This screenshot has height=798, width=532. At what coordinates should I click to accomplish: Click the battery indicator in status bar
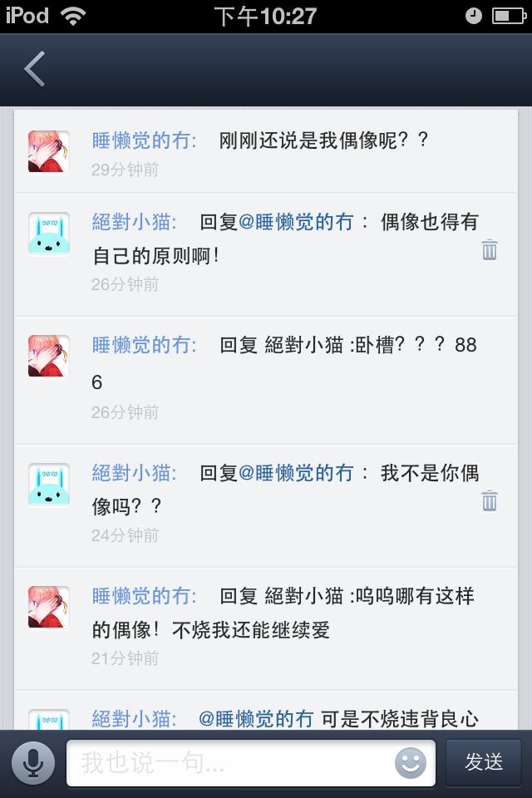tap(509, 16)
